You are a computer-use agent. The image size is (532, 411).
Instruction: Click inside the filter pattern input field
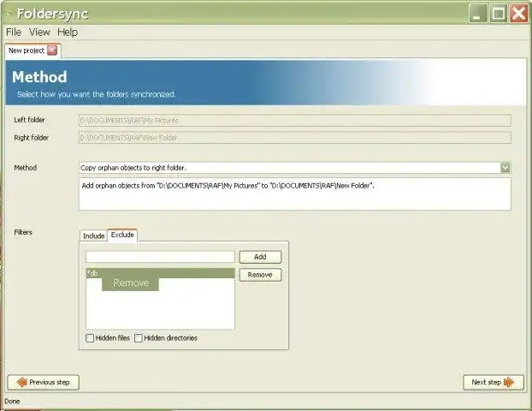[x=160, y=257]
